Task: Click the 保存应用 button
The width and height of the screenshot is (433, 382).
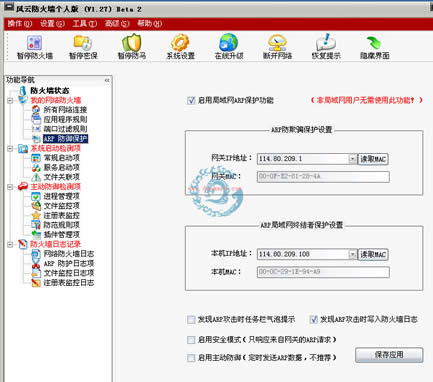Action: [x=389, y=355]
